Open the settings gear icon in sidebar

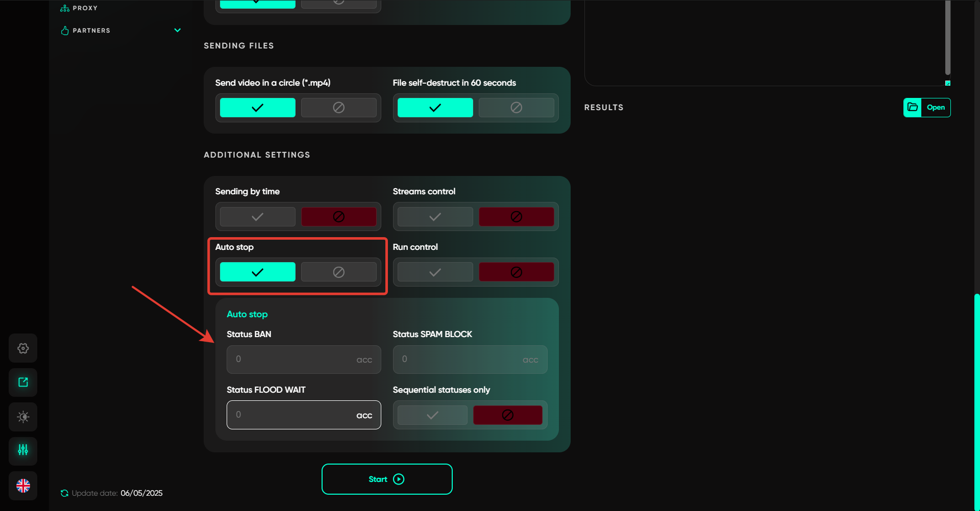coord(23,348)
